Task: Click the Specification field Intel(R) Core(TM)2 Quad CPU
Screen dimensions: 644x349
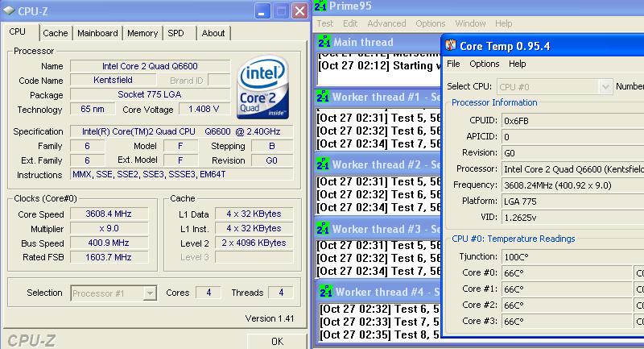Action: (x=182, y=131)
